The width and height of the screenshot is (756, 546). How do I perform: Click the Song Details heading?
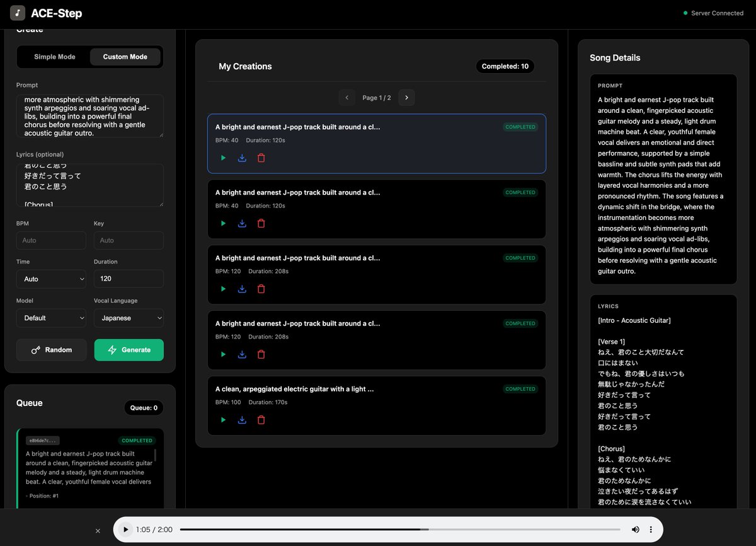615,57
